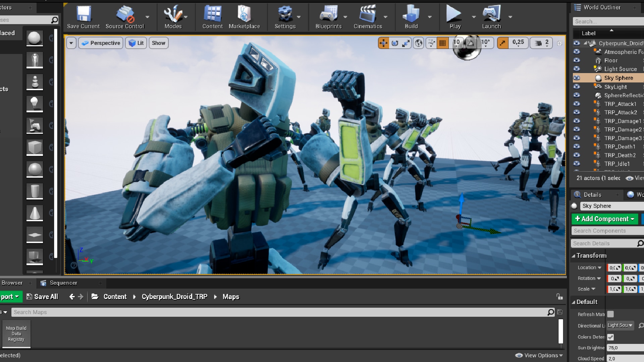
Task: Open the Blueprints dropdown arrow
Action: 345,17
